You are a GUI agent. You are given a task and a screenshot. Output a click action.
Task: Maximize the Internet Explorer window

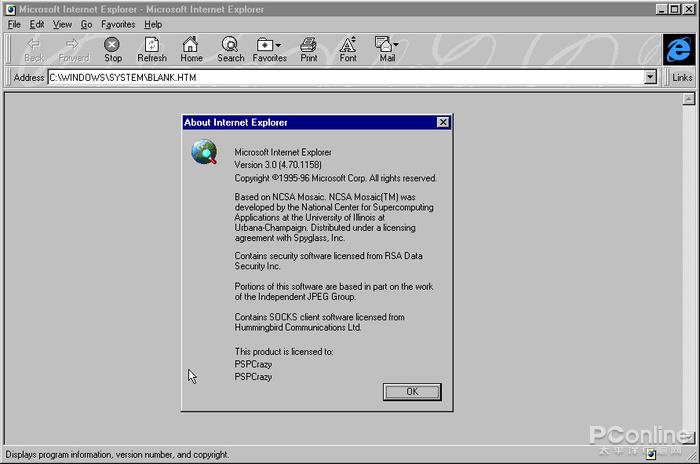point(675,9)
